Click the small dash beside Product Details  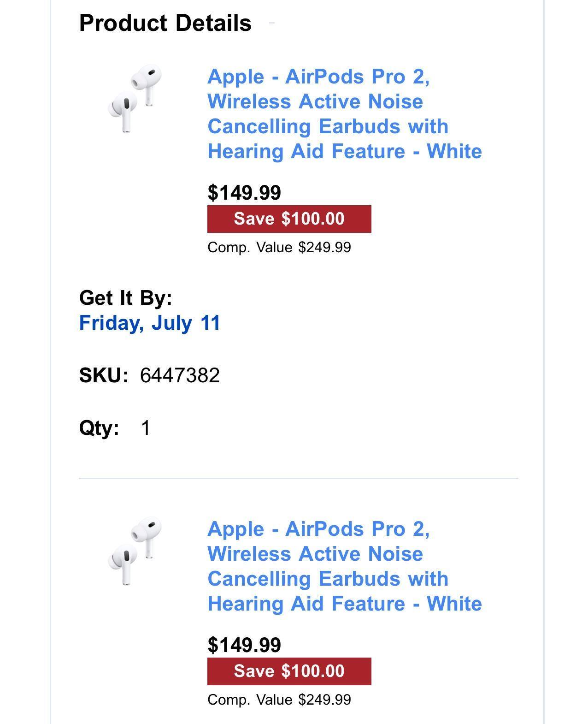[271, 22]
